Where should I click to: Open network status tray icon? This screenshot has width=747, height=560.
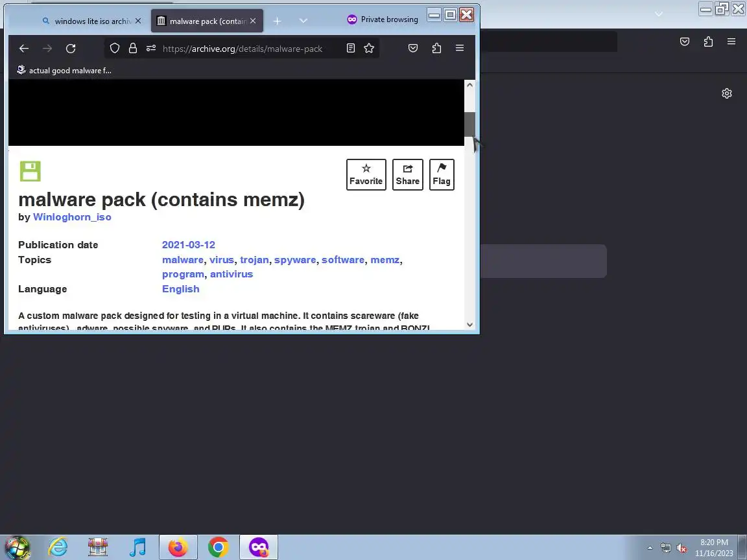[665, 548]
